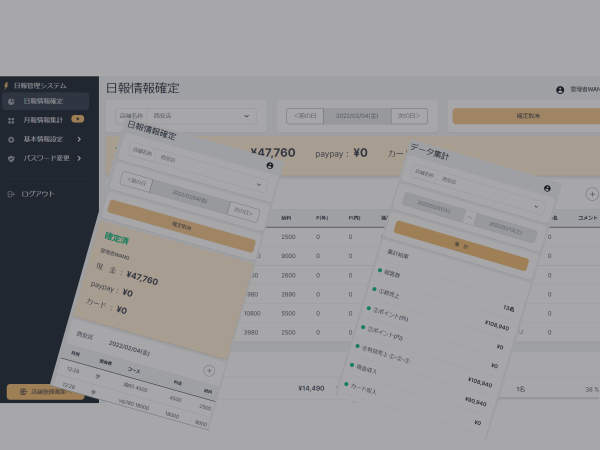Go to the next day with 次の日>
This screenshot has height=450, width=600.
point(409,116)
